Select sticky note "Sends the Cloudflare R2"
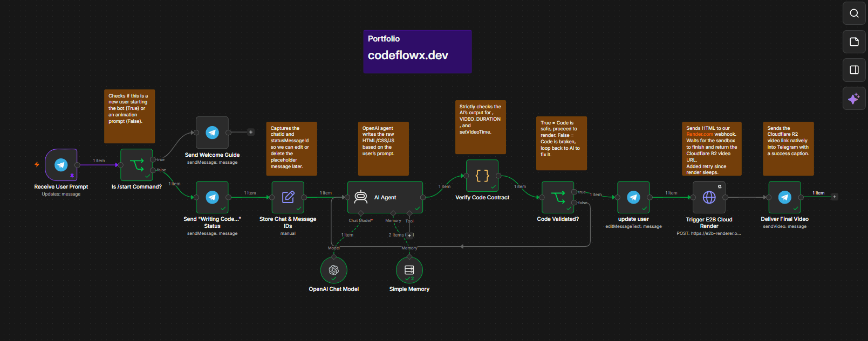Viewport: 868px width, 341px height. click(x=788, y=149)
